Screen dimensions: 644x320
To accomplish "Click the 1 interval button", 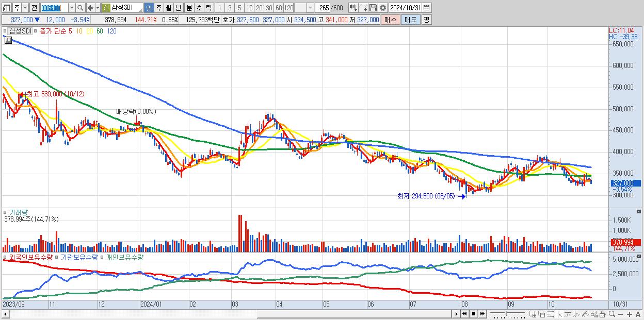I will coord(219,8).
